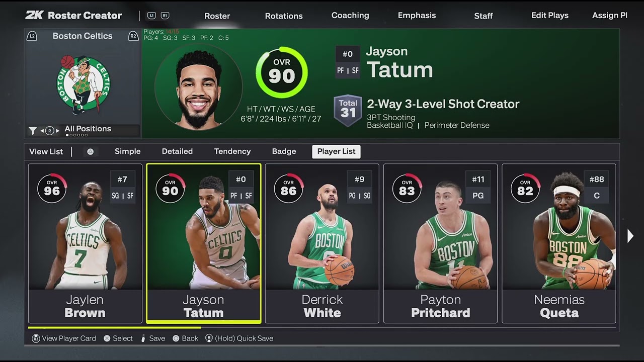644x362 pixels.
Task: Click the Back prompt label
Action: pos(190,338)
